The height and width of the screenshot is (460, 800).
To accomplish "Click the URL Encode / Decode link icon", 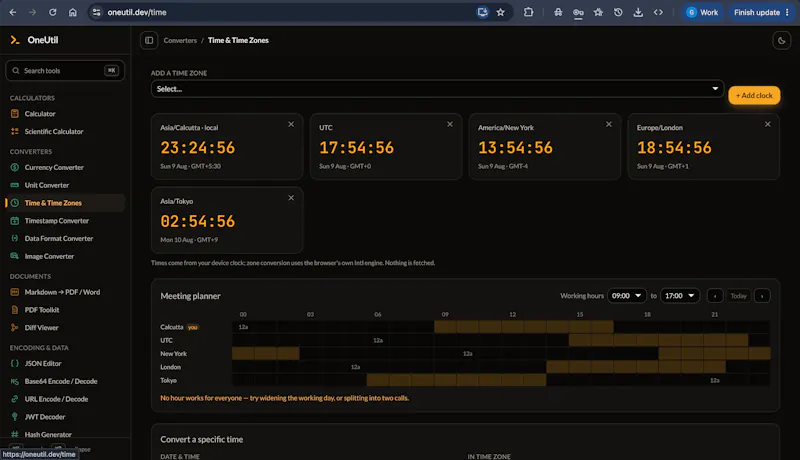I will pyautogui.click(x=15, y=399).
